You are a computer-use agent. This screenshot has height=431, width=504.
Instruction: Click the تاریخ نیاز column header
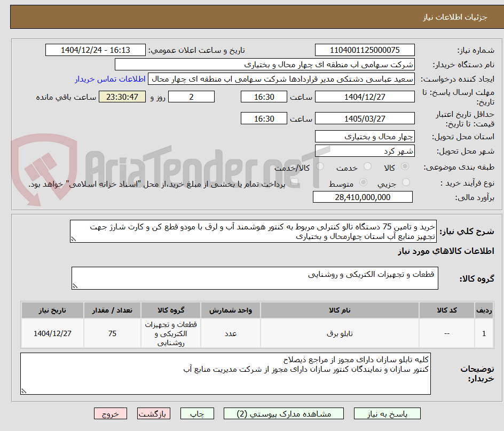(52, 310)
